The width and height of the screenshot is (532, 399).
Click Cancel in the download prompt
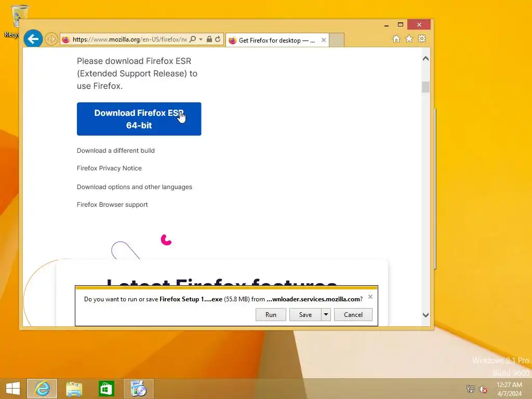pos(353,314)
